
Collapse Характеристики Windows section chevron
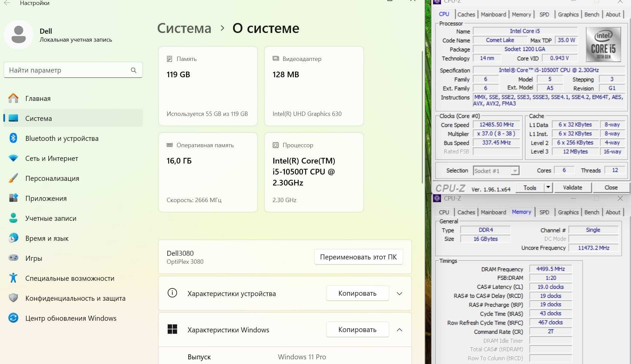pos(399,330)
